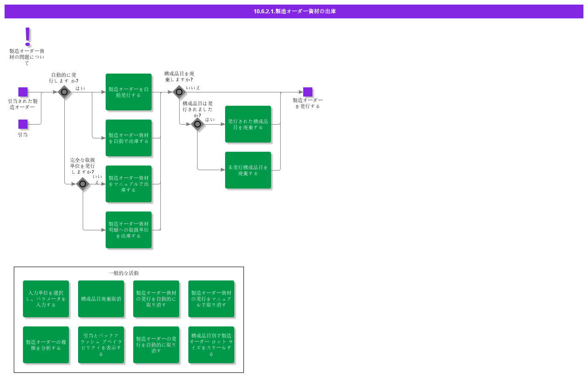The width and height of the screenshot is (588, 377).
Task: Select the 引当 purple start event square
Action: (23, 124)
